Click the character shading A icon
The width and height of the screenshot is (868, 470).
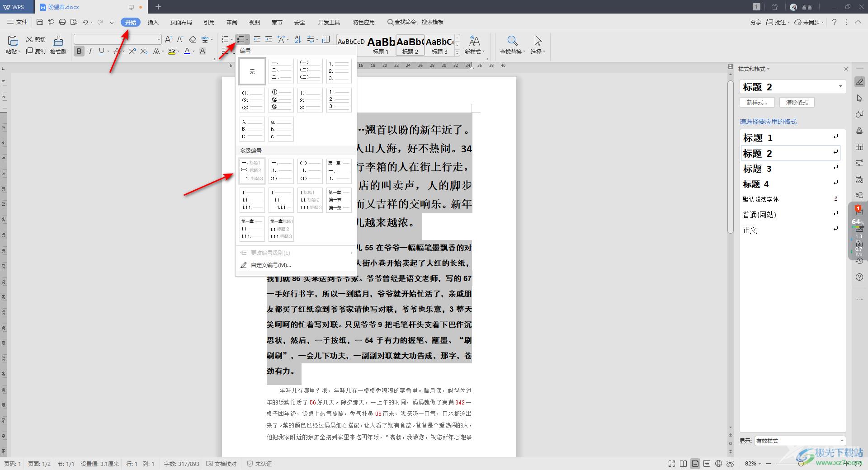(x=203, y=51)
